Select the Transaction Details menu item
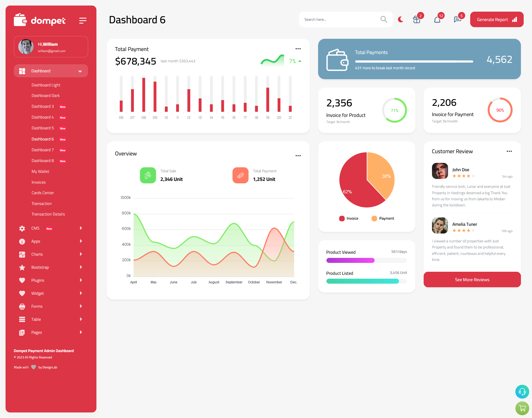 click(x=48, y=214)
